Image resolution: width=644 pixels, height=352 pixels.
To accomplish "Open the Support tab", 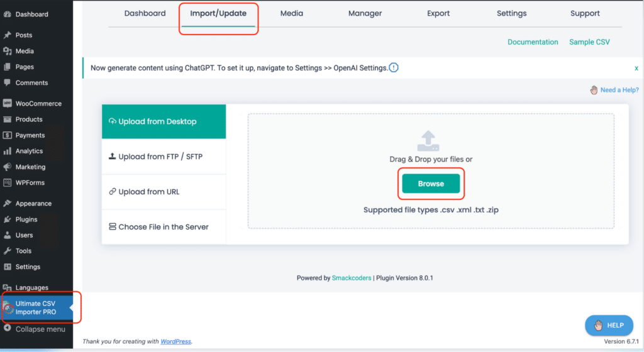I will [585, 13].
